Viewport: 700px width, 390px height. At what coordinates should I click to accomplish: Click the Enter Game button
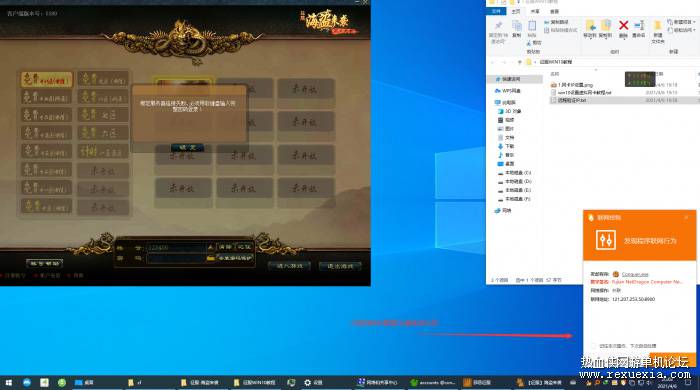click(289, 266)
